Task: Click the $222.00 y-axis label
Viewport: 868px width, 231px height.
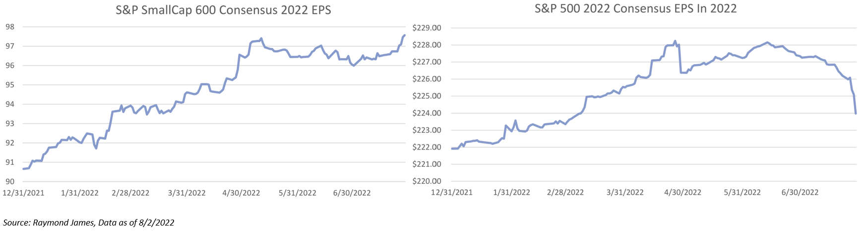Action: (427, 147)
